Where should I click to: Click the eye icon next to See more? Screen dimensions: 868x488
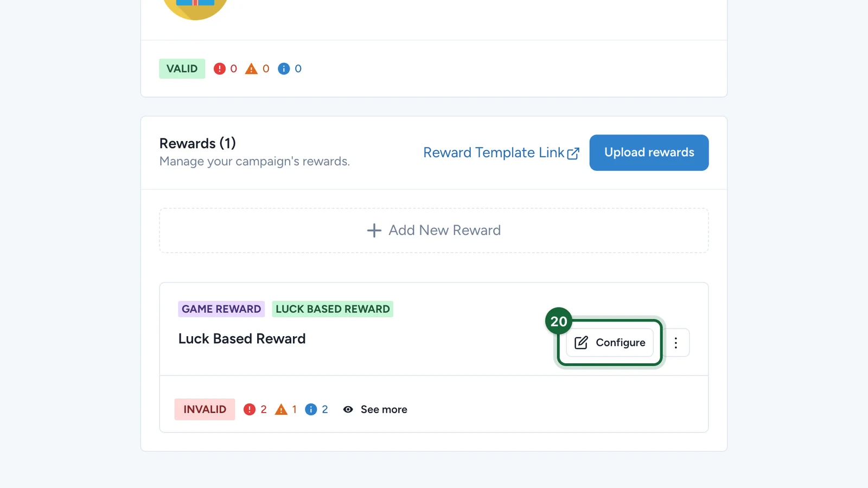(x=348, y=409)
